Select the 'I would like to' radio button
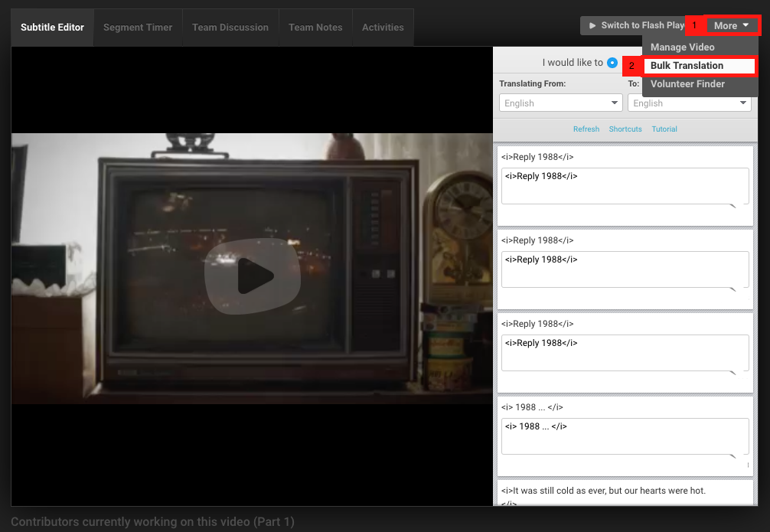Viewport: 770px width, 532px height. click(612, 63)
